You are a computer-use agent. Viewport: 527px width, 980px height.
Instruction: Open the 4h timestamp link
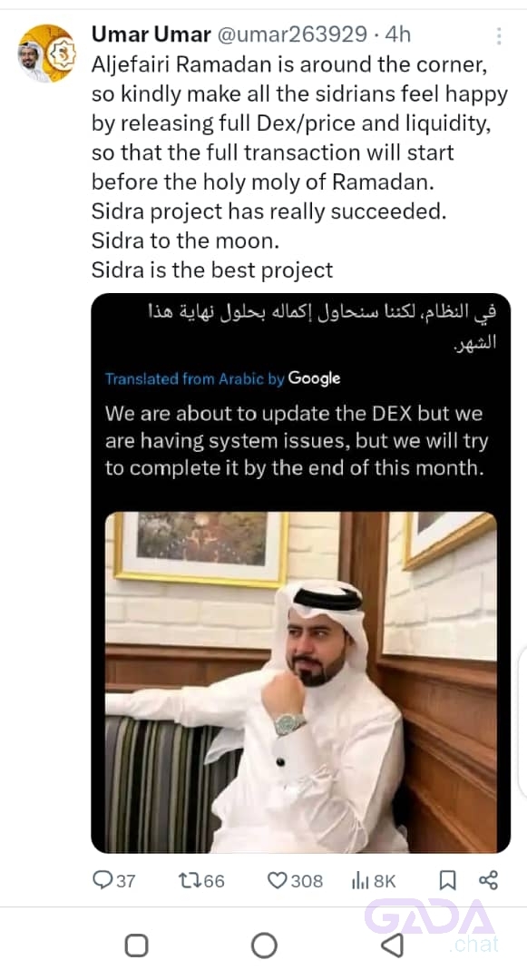coord(398,34)
